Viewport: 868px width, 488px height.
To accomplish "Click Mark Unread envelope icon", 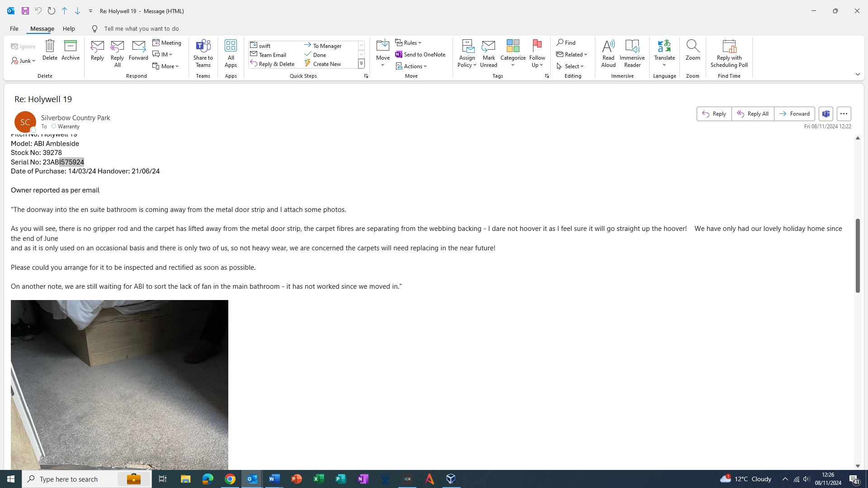I will (x=488, y=46).
